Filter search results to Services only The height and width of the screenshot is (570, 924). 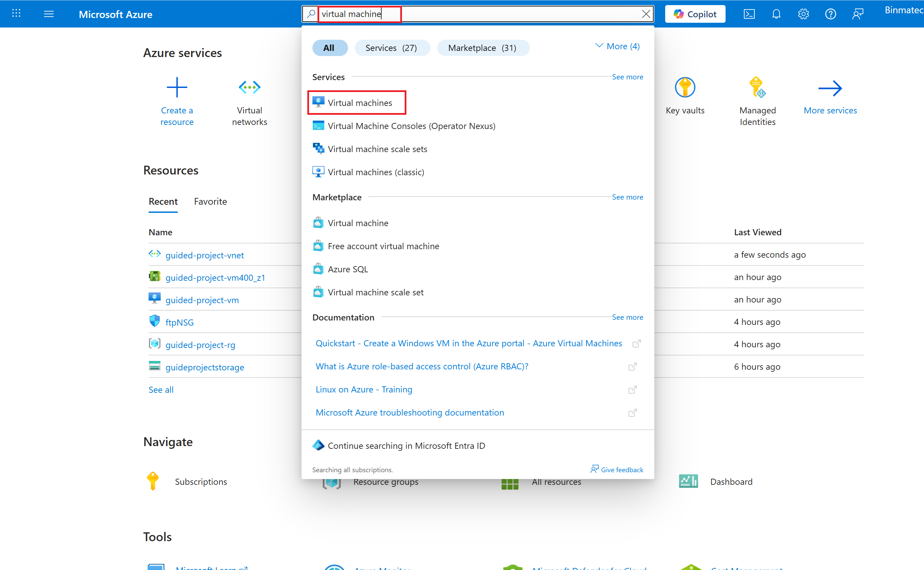tap(392, 48)
